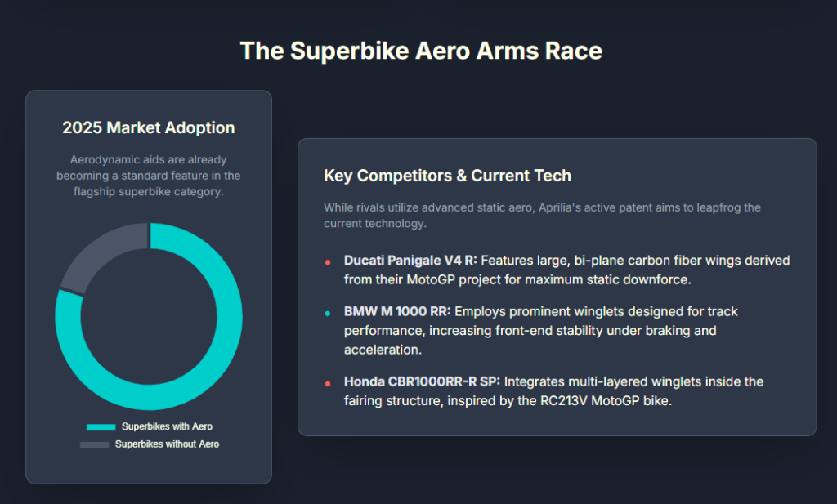The height and width of the screenshot is (504, 837).
Task: Click the teal bullet beside BMW M 1000 RR
Action: pos(328,313)
